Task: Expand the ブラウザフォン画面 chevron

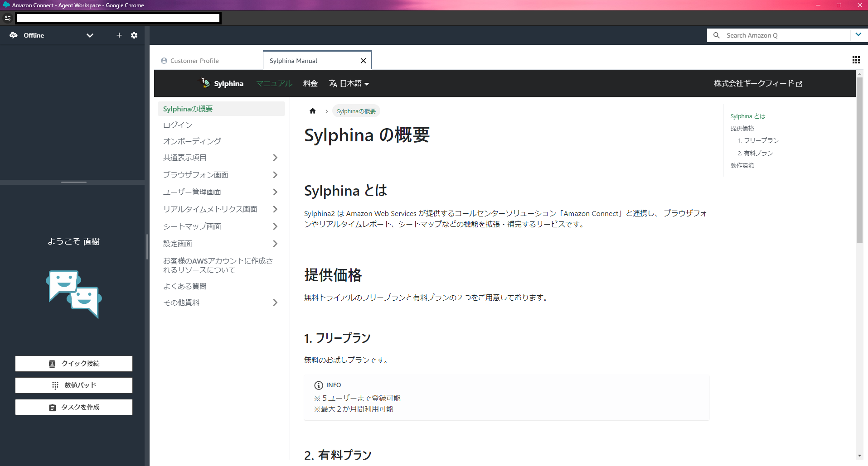Action: pyautogui.click(x=275, y=175)
